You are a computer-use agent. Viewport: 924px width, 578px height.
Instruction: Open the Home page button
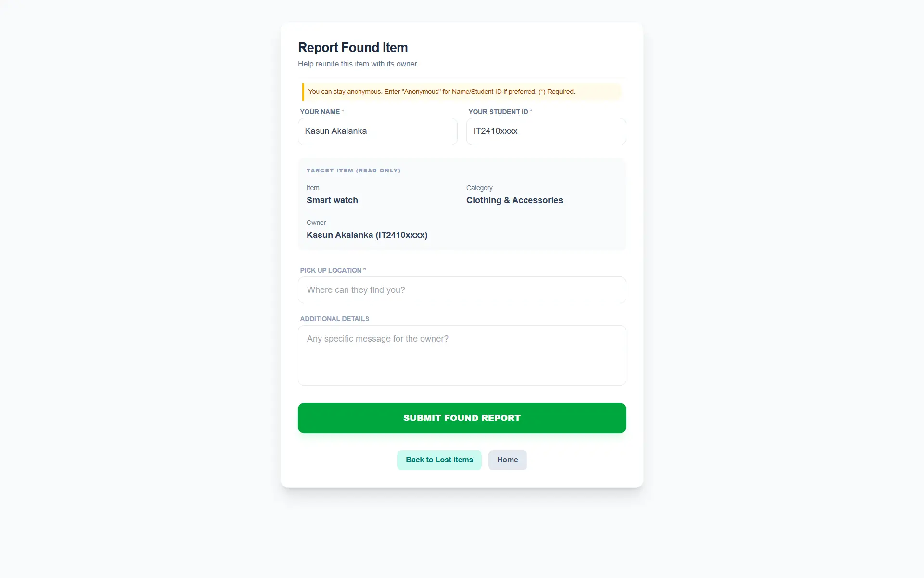tap(507, 460)
